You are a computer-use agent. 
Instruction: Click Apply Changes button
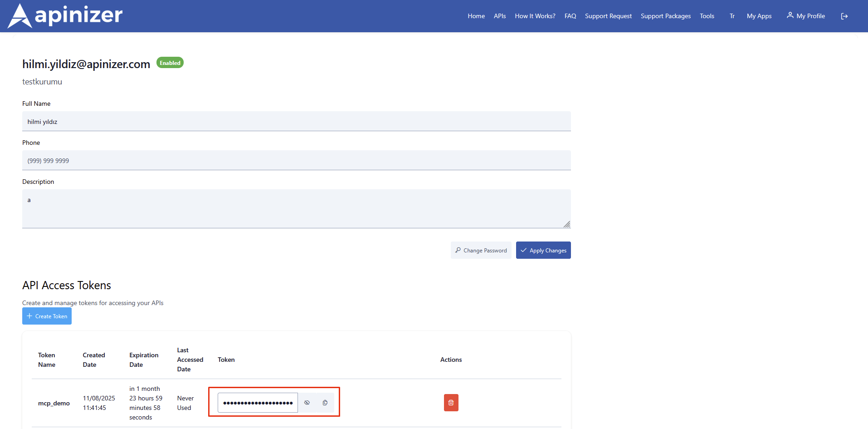click(543, 250)
